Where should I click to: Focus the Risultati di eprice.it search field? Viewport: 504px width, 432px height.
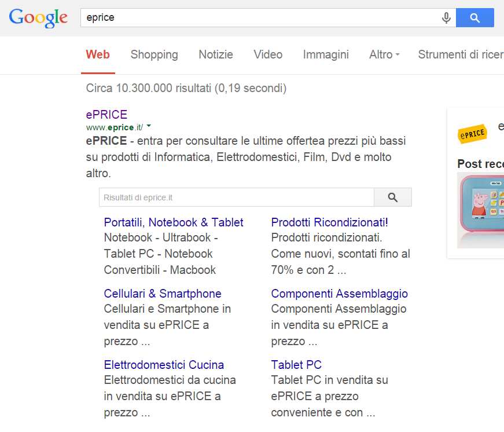coord(237,197)
